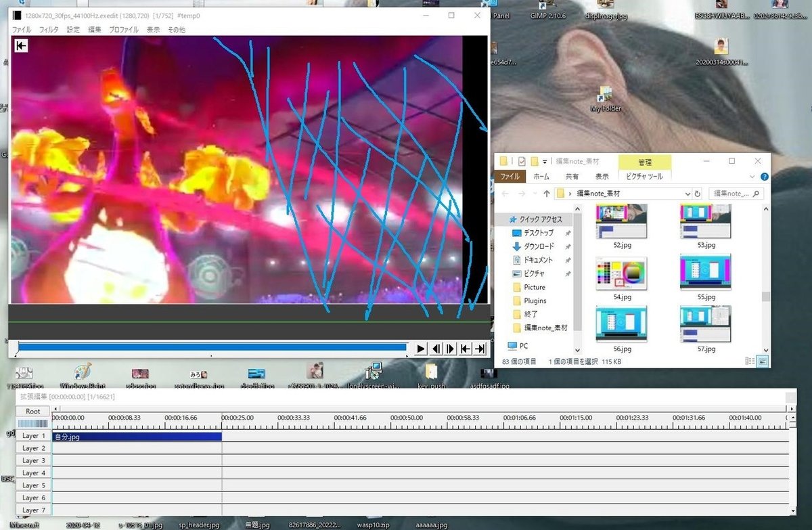Step back one frame in AviUtl
Viewport: 812px width, 530px height.
436,349
